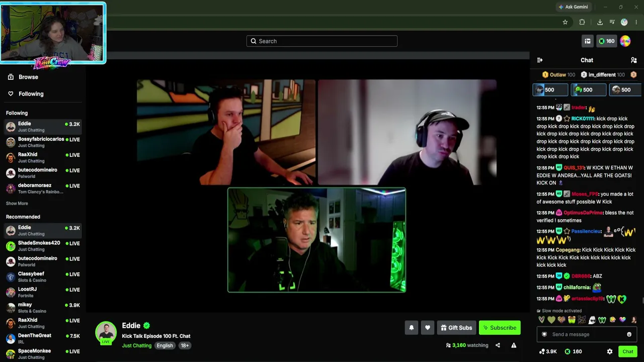
Task: Click the 3.9K channel points icon
Action: [x=548, y=352]
